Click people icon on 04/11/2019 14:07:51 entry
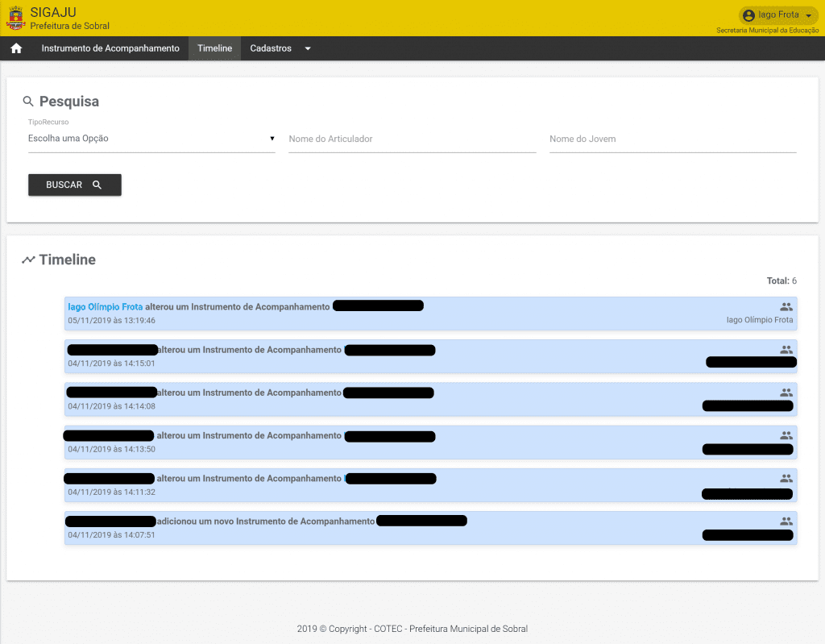Screen dimensions: 825x644 786,521
